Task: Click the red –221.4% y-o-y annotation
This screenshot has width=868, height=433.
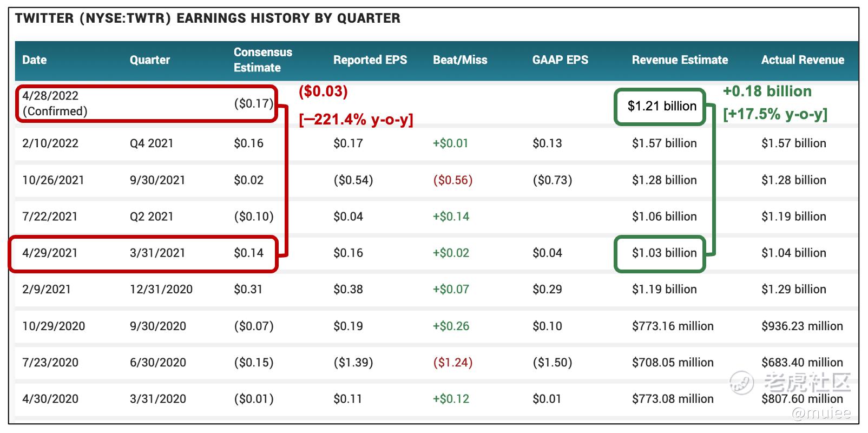Action: 356,119
